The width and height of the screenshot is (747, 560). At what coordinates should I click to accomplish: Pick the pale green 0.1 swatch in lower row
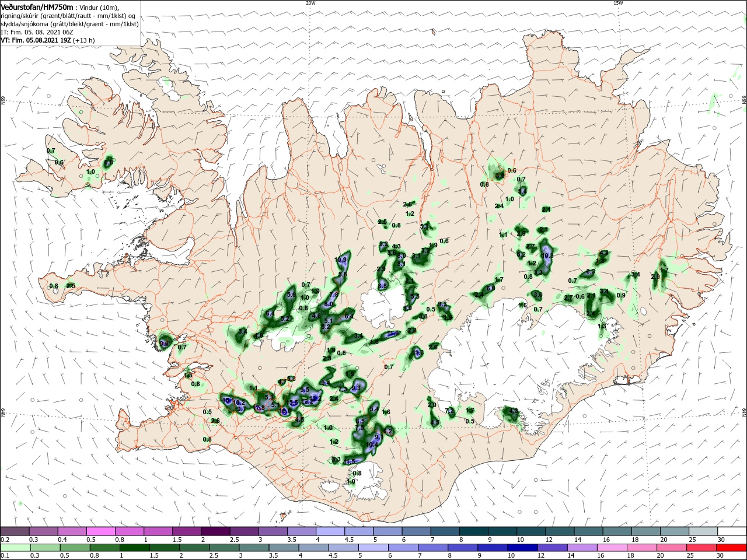(15, 548)
